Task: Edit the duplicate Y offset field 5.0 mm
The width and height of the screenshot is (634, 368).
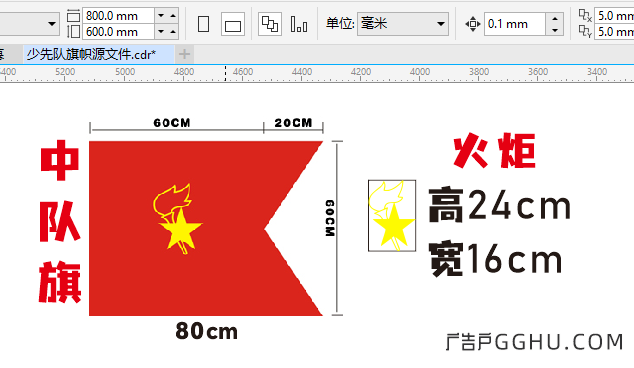Action: [x=615, y=32]
